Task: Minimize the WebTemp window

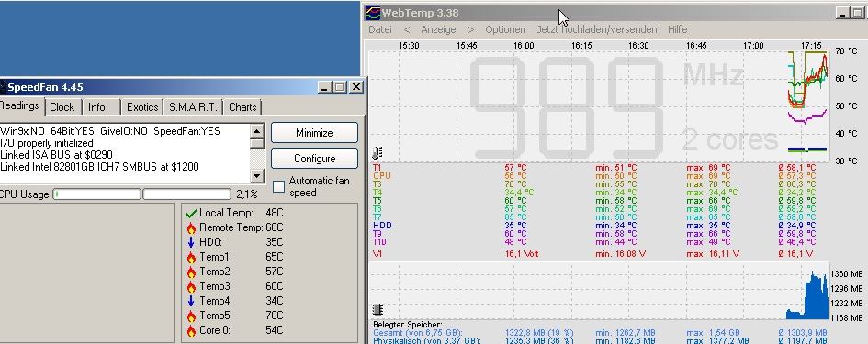Action: click(x=842, y=13)
